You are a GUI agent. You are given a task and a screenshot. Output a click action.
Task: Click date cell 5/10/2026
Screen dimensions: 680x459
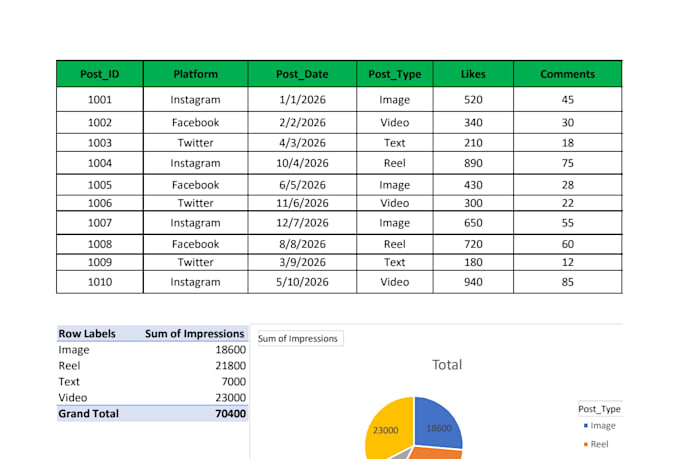[302, 282]
